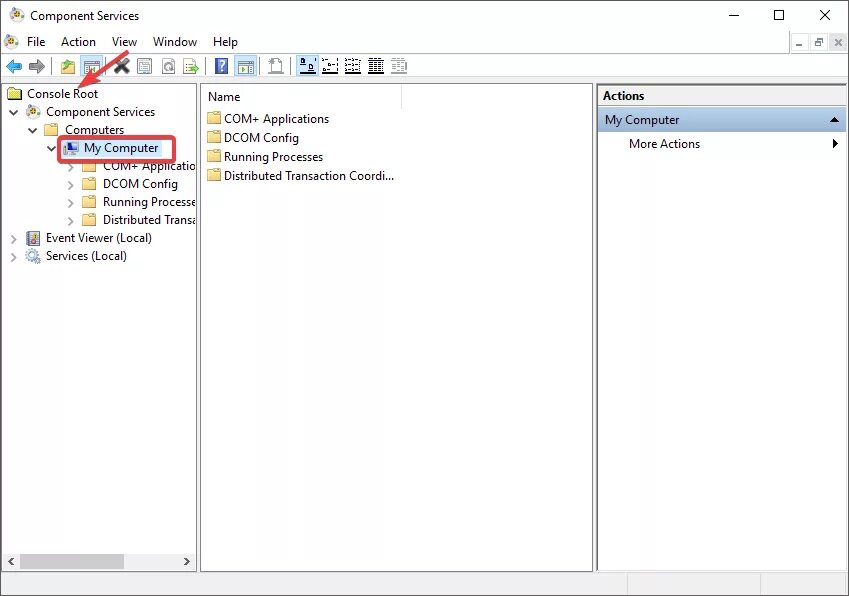Select DCOM Config in the tree
Image resolution: width=849 pixels, height=596 pixels.
click(x=140, y=184)
